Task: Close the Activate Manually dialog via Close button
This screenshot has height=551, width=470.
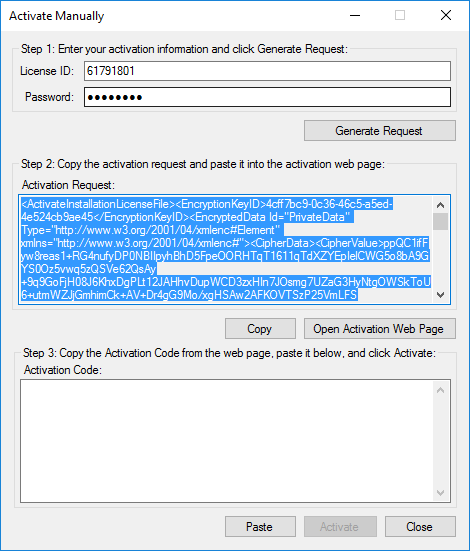Action: click(420, 527)
